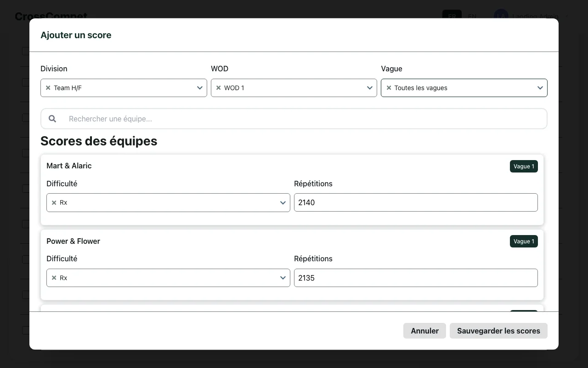The width and height of the screenshot is (588, 368).
Task: Select the Power & Flower team name
Action: point(73,241)
